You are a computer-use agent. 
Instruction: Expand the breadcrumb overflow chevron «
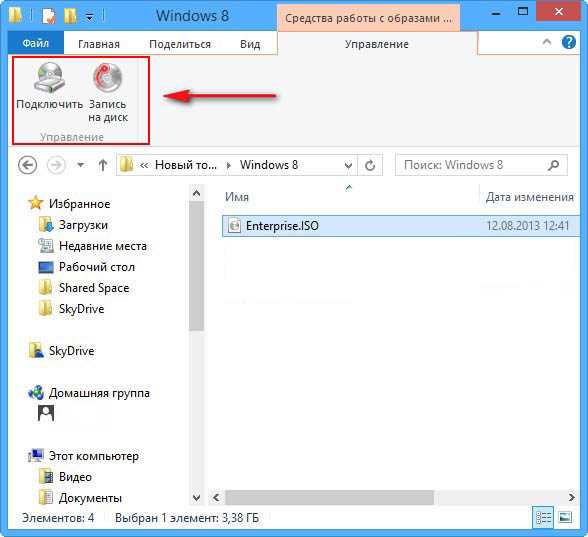[x=144, y=165]
